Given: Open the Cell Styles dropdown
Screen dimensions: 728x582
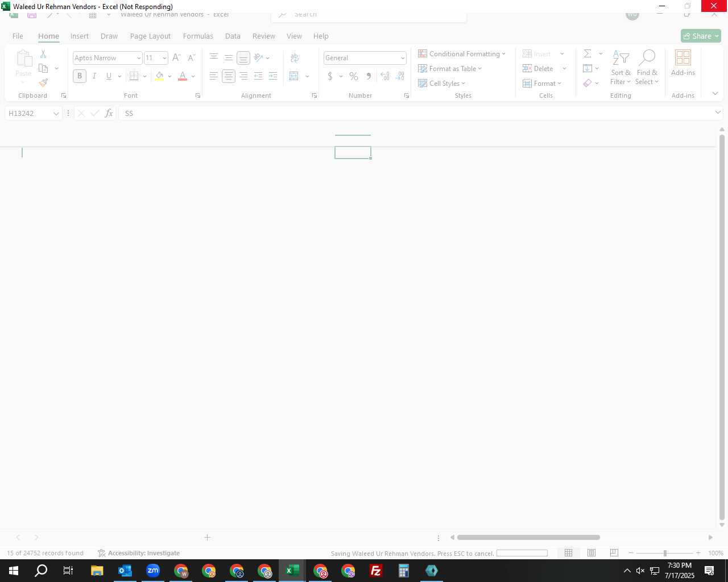Looking at the screenshot, I should 442,84.
